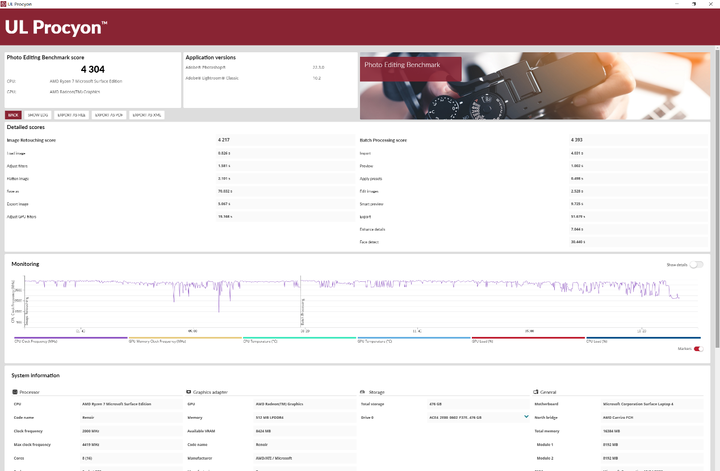This screenshot has height=471, width=720.
Task: Click the Enhance details row label
Action: click(372, 229)
